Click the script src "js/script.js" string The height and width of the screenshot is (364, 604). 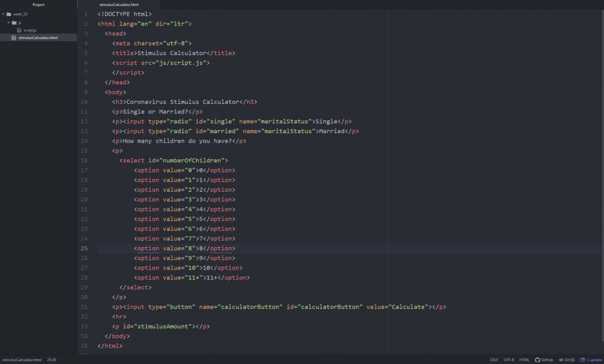click(181, 63)
